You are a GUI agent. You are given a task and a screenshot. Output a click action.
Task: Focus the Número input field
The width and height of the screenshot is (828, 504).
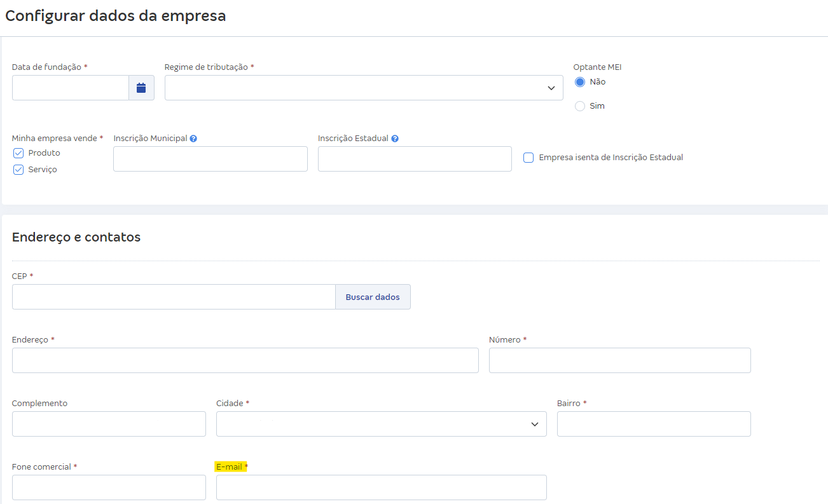click(619, 360)
